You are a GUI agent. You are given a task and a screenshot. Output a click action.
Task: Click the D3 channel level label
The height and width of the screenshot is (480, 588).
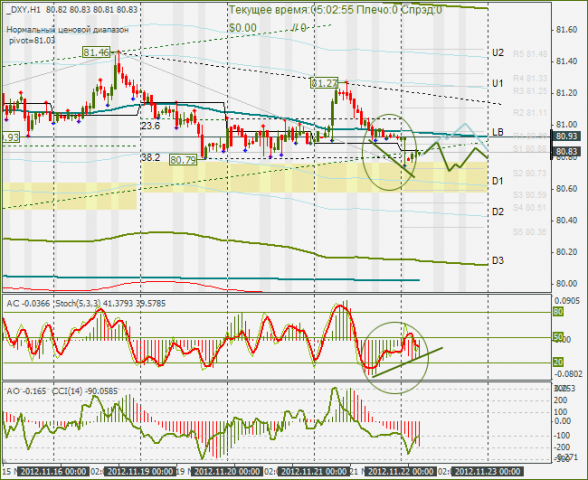pos(498,261)
